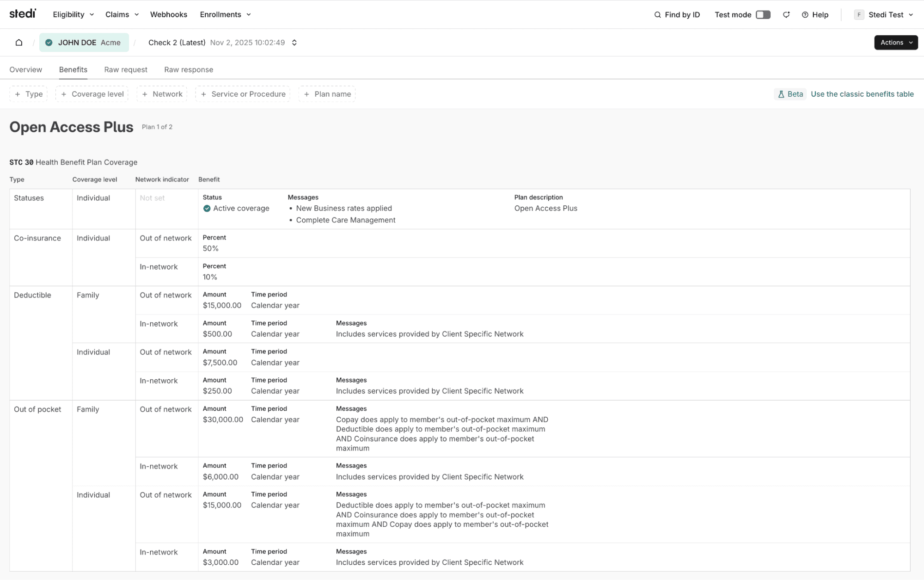Click the plus icon on Coverage level filter
Viewport: 924px width, 580px height.
[64, 94]
